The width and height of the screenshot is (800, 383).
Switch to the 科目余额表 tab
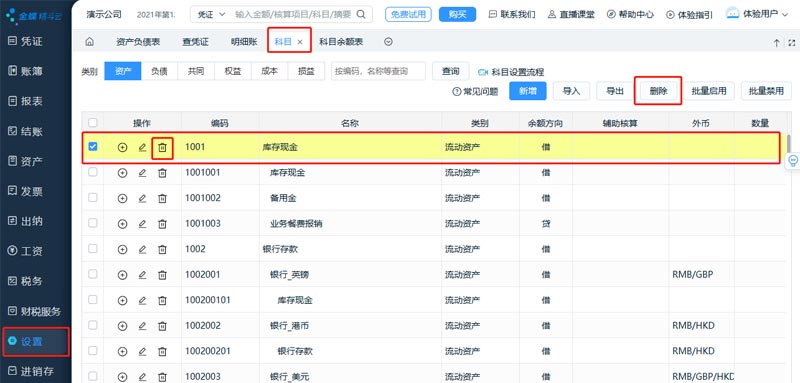point(341,42)
